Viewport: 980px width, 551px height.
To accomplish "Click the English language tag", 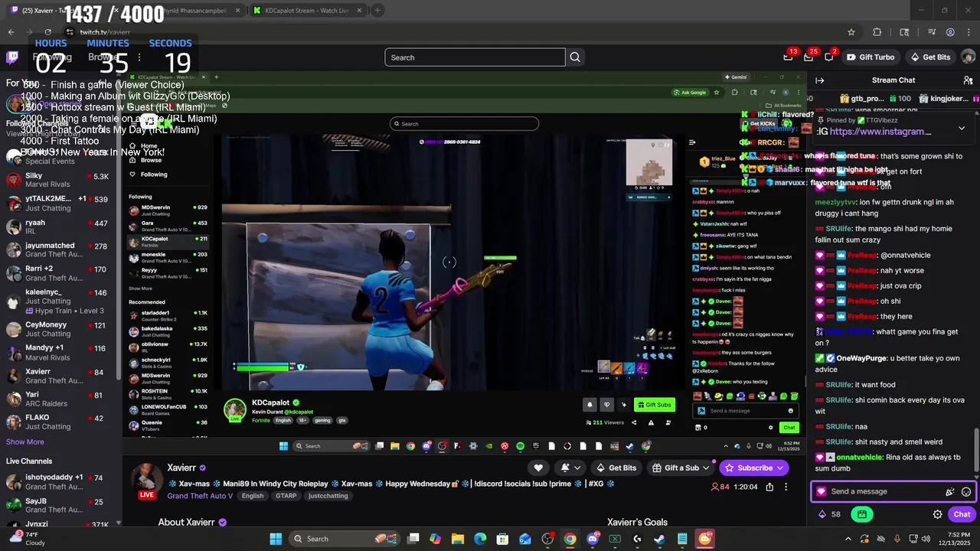I will (x=252, y=496).
